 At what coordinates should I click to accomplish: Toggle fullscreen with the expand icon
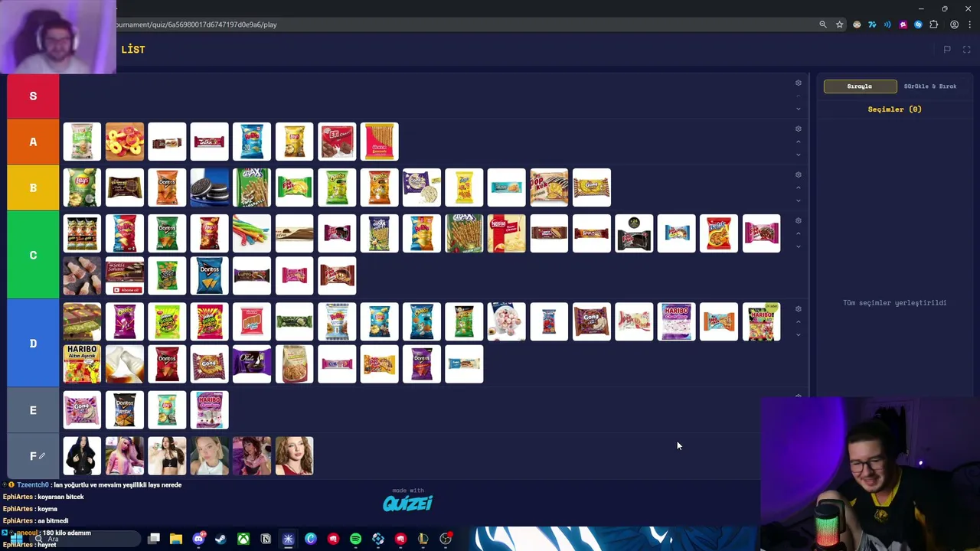pos(966,50)
